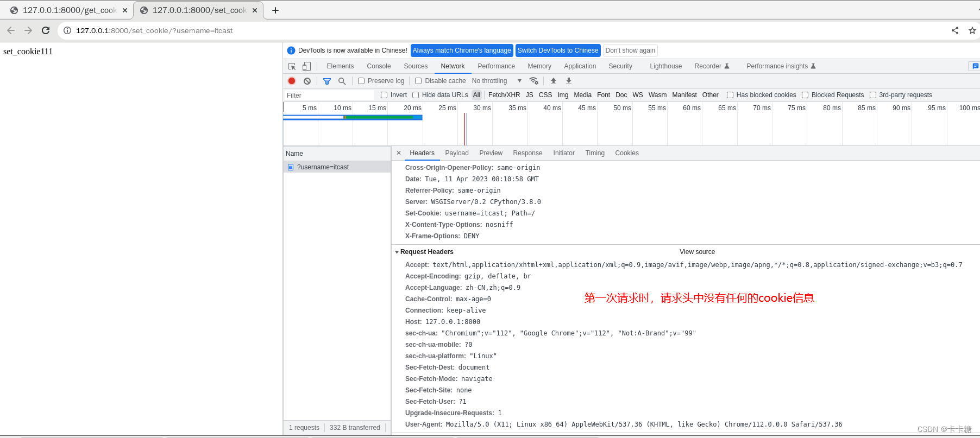Enable Preserve log checkbox
980x438 pixels.
[x=361, y=81]
